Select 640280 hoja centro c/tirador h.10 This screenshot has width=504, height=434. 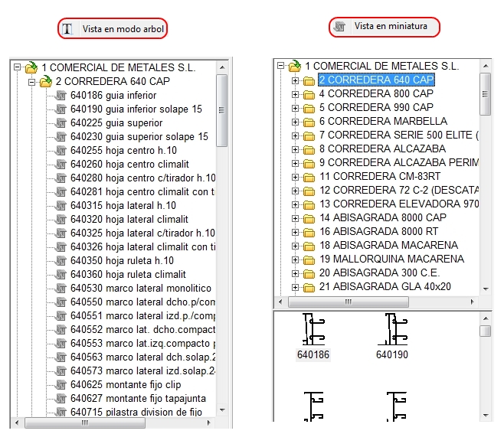[142, 178]
